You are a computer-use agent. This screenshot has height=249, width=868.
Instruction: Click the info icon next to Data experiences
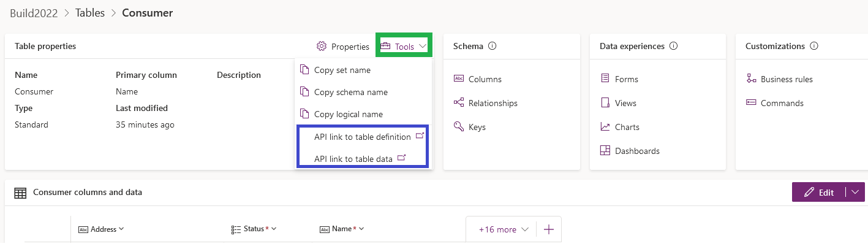[x=674, y=46]
